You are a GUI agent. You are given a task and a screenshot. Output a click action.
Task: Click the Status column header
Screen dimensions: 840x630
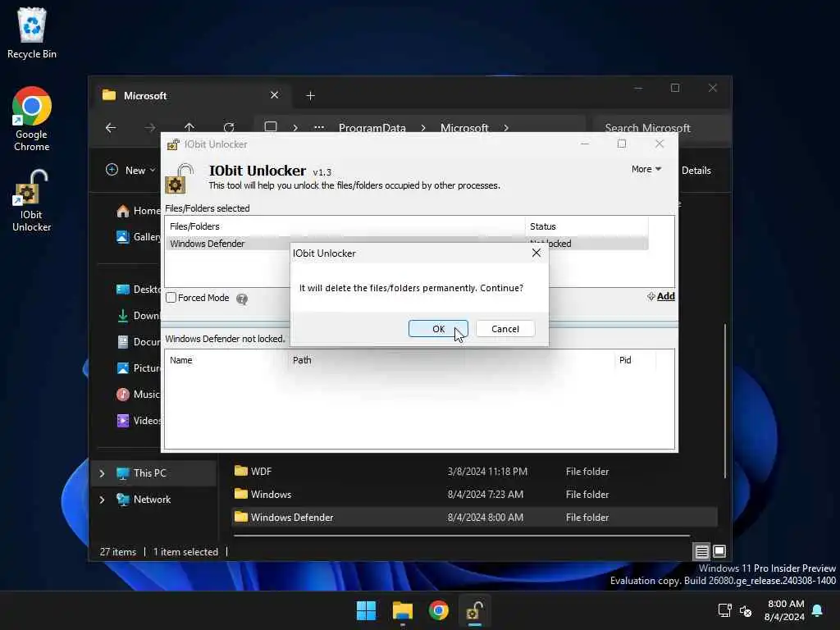586,226
